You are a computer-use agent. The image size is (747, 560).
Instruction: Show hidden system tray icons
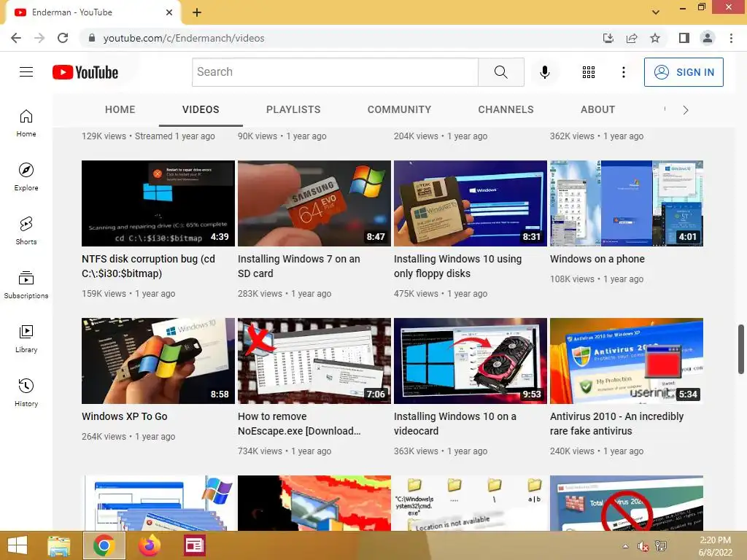tap(625, 546)
